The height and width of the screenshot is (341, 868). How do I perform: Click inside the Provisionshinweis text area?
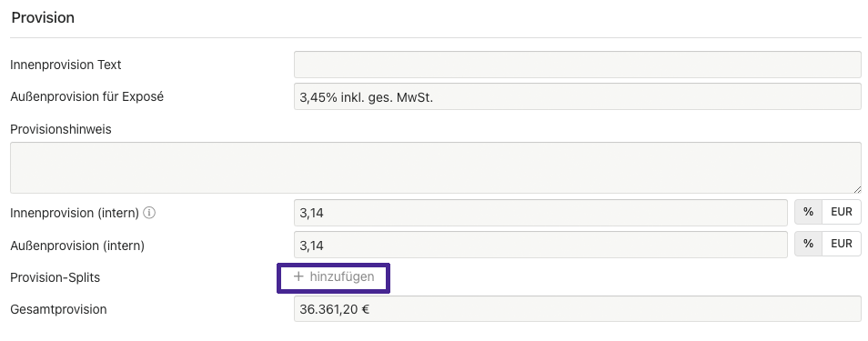point(436,167)
